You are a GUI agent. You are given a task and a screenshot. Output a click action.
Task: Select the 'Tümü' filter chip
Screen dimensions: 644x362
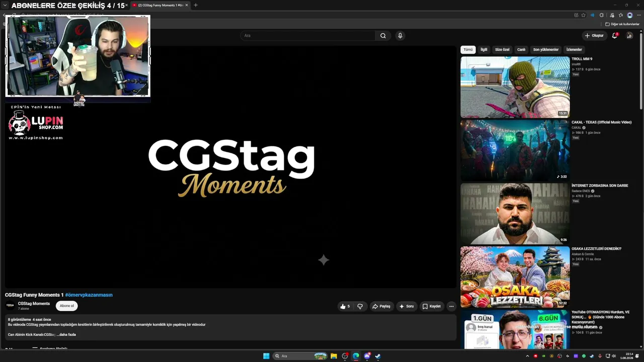point(468,50)
